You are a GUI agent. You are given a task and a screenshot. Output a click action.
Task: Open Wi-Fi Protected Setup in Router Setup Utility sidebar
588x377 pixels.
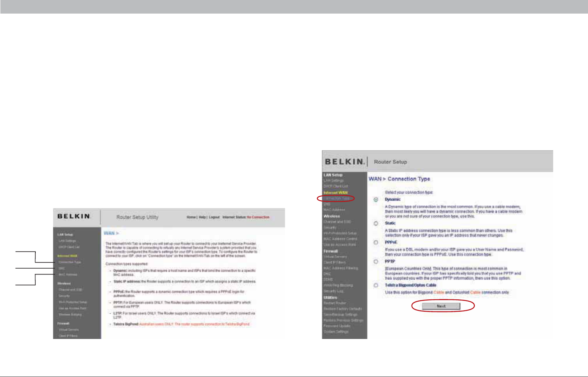click(73, 302)
